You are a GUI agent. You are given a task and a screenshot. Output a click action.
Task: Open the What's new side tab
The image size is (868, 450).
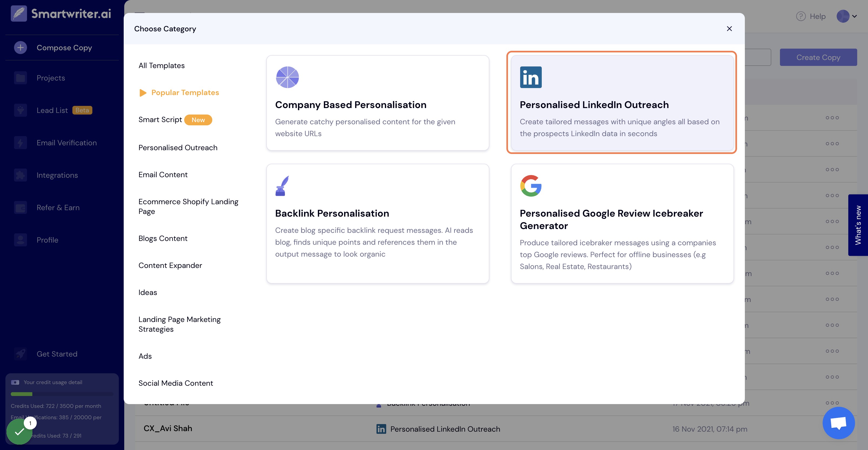(x=858, y=225)
